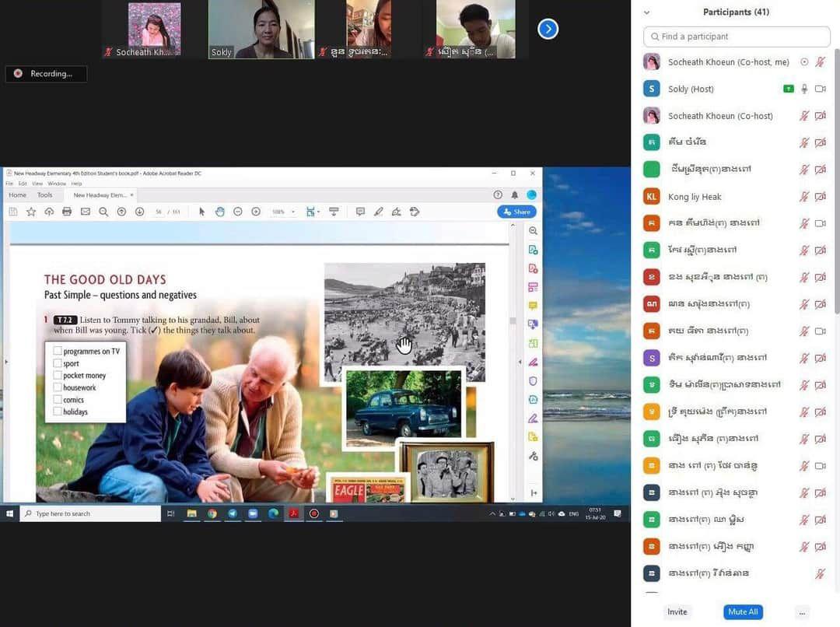
Task: Tick the 'pocket money' checkbox
Action: (x=58, y=375)
